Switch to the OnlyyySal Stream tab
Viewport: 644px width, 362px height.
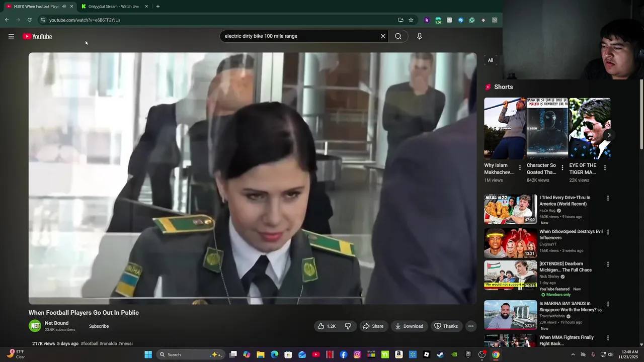point(113,7)
